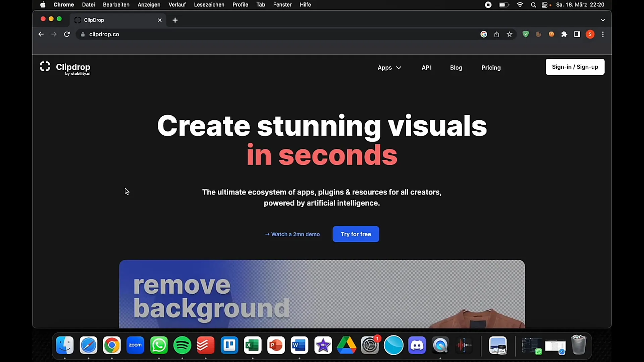
Task: Open the Apps dropdown menu
Action: (x=389, y=68)
